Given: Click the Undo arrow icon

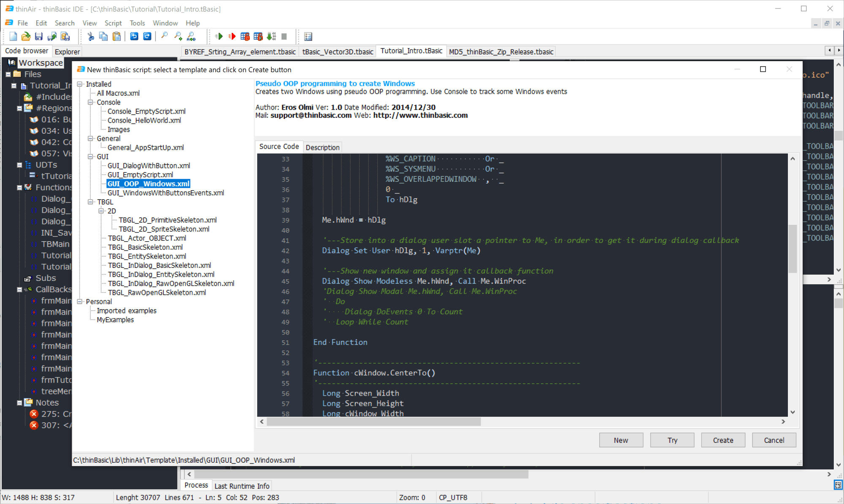Looking at the screenshot, I should pos(134,37).
